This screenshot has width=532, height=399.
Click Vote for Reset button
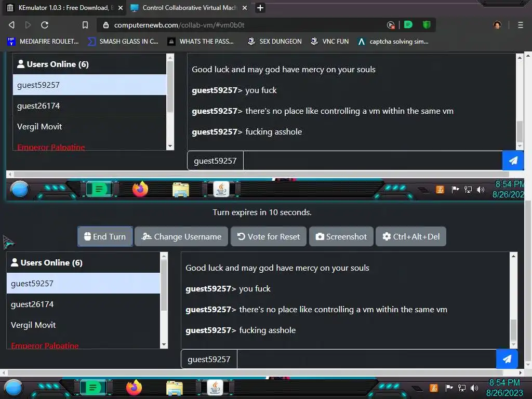[269, 236]
